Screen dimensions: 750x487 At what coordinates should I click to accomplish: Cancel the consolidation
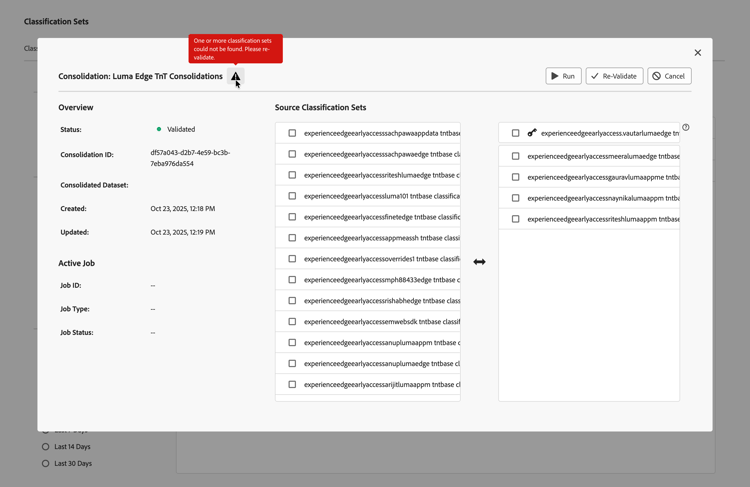tap(669, 76)
